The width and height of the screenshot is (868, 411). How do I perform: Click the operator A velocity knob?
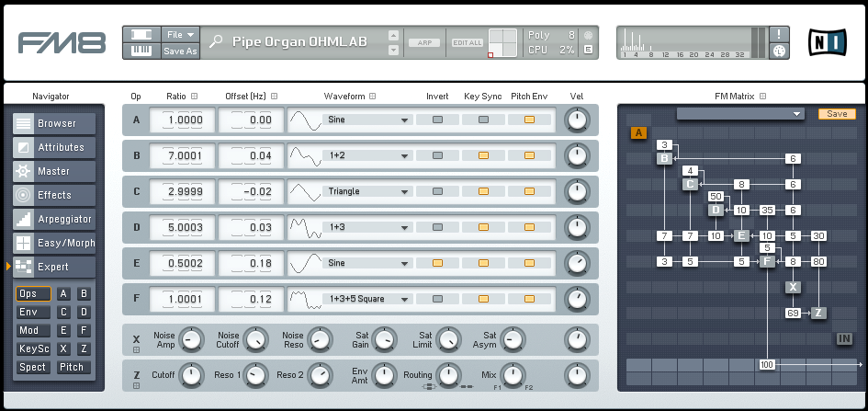577,120
